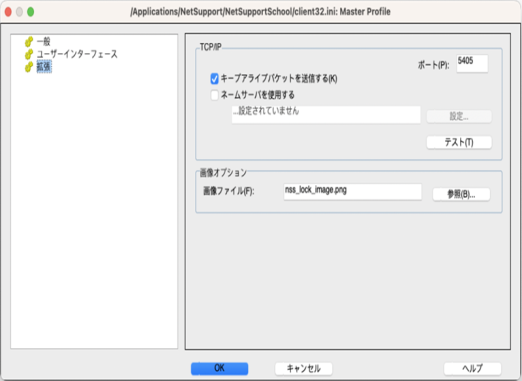The image size is (522, 381).
Task: Click the テスト(T) button
Action: (459, 142)
